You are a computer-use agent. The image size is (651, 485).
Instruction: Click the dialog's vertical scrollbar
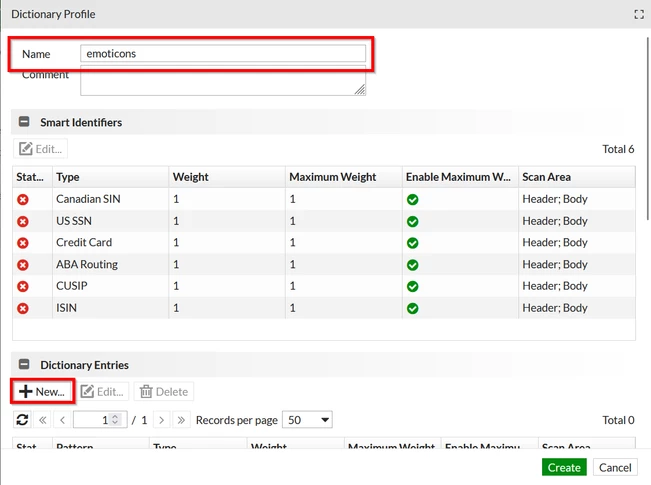(x=648, y=129)
